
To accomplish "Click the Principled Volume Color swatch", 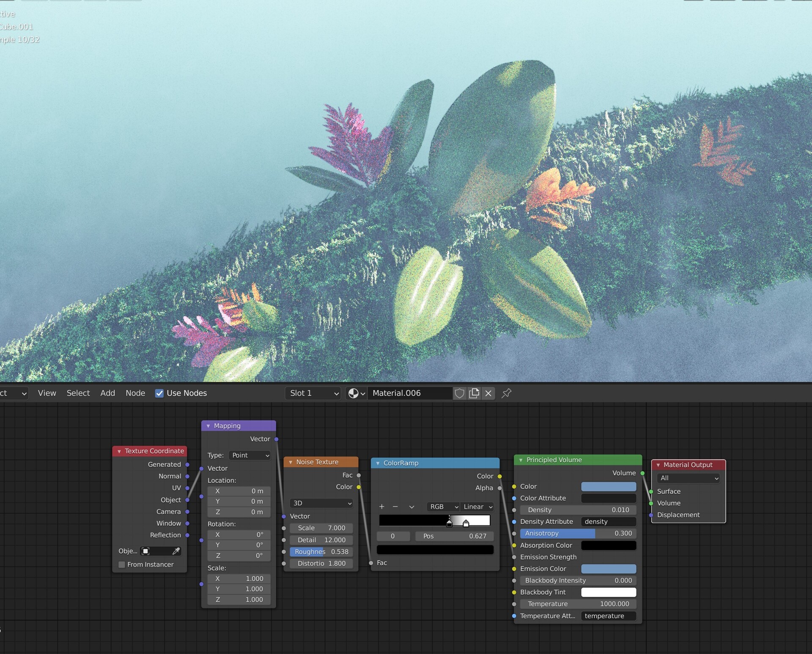I will (x=608, y=487).
